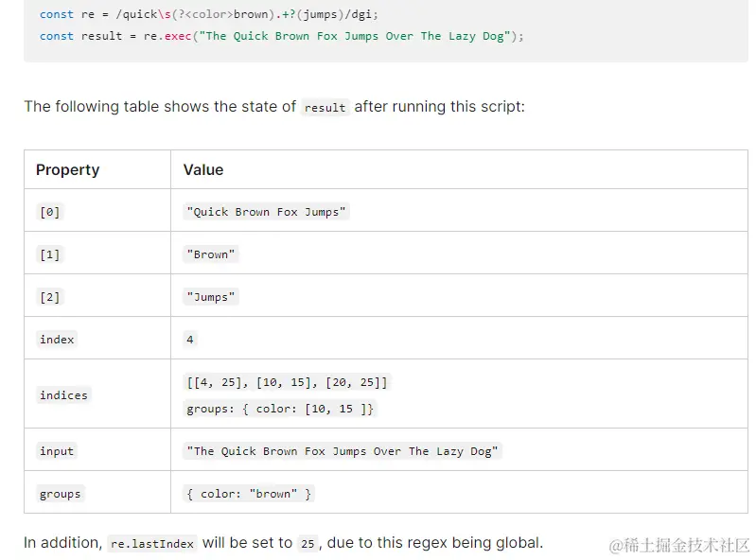Click the value 4 in the index row

click(x=190, y=340)
